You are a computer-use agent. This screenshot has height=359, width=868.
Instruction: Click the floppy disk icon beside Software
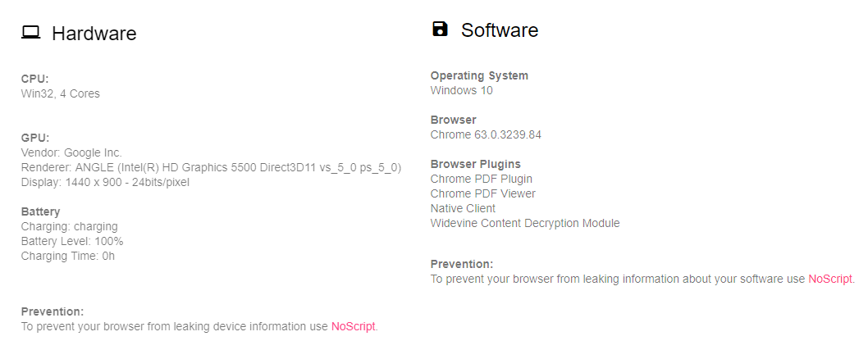pos(440,29)
